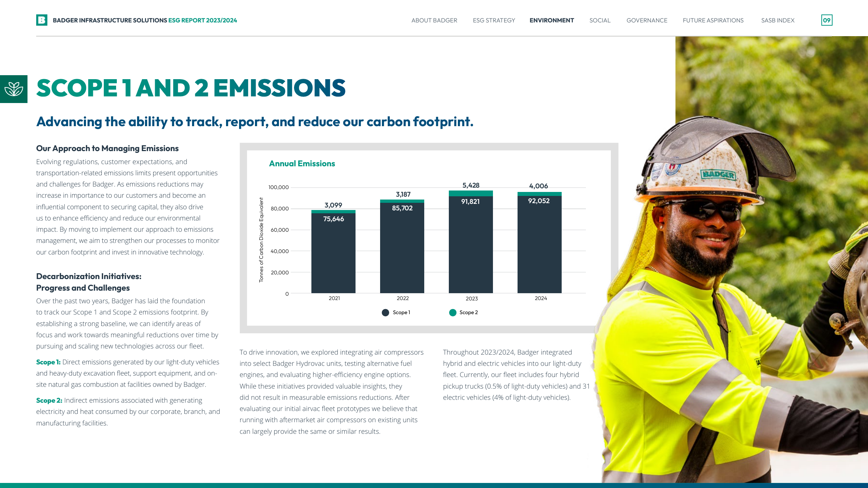Image resolution: width=868 pixels, height=488 pixels.
Task: Click the 'Decarbonization Initiatives:' heading
Action: 89,276
